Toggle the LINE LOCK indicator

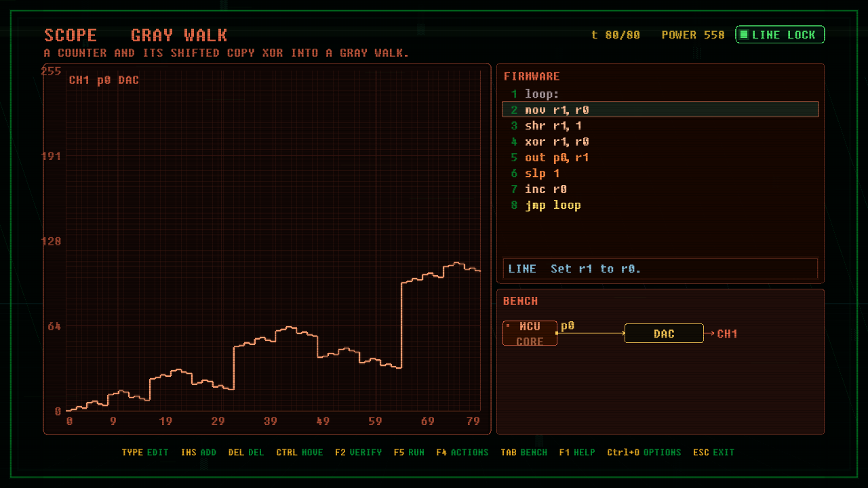click(780, 35)
